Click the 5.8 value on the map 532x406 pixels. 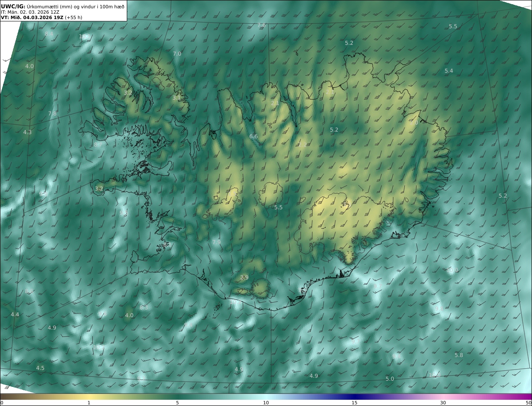(x=459, y=355)
